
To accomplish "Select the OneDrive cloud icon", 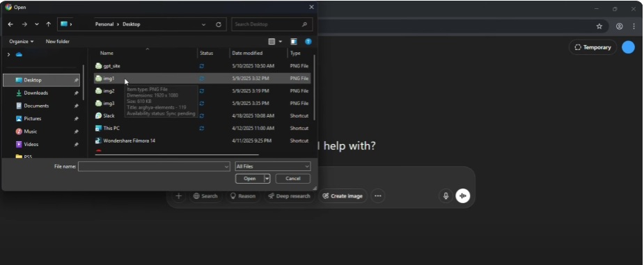I will click(19, 54).
